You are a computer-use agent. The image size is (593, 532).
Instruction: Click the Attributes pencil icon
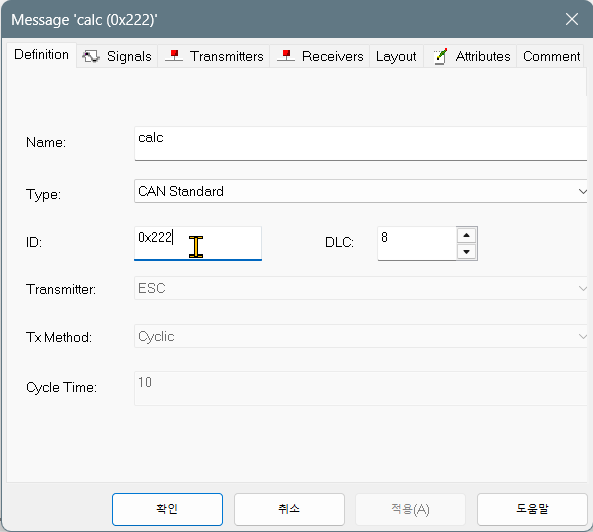[x=440, y=56]
